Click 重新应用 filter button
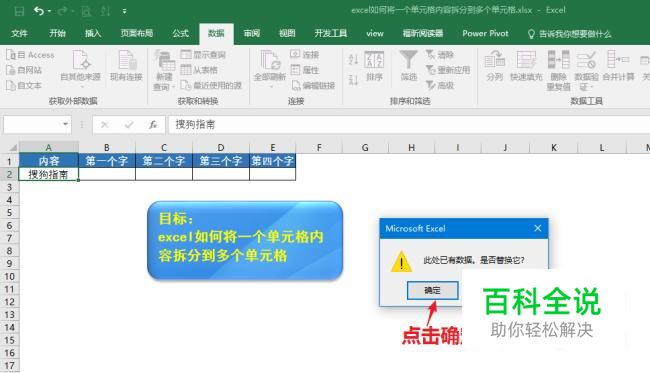This screenshot has width=650, height=373. pos(448,70)
